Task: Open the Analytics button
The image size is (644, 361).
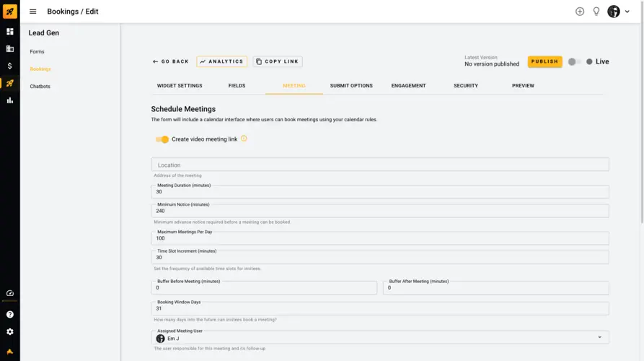Action: click(x=222, y=61)
